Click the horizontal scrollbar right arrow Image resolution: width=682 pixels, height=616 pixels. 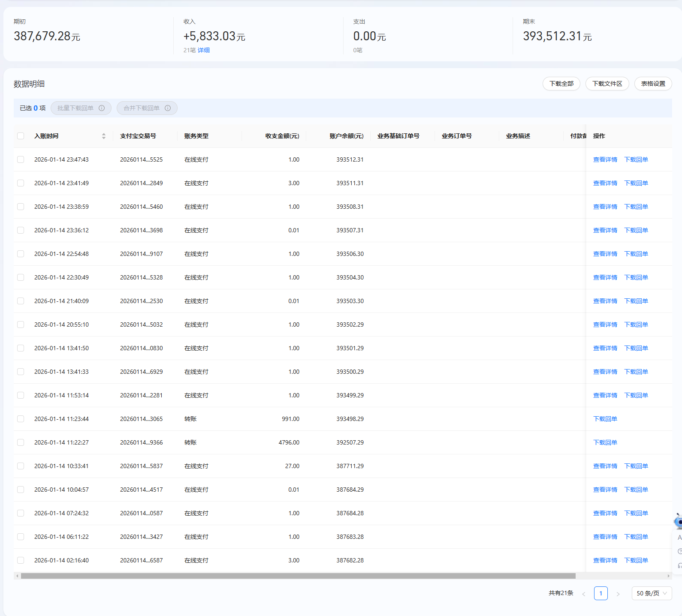pos(668,576)
